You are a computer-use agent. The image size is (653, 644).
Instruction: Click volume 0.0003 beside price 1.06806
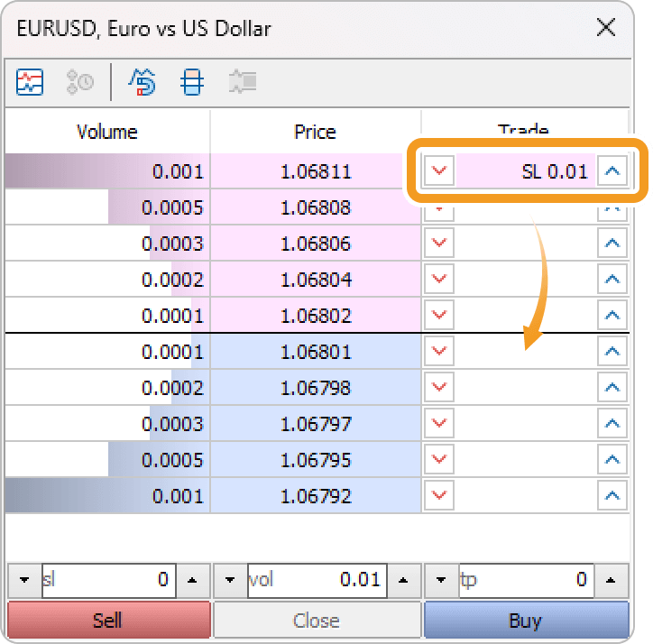(107, 243)
